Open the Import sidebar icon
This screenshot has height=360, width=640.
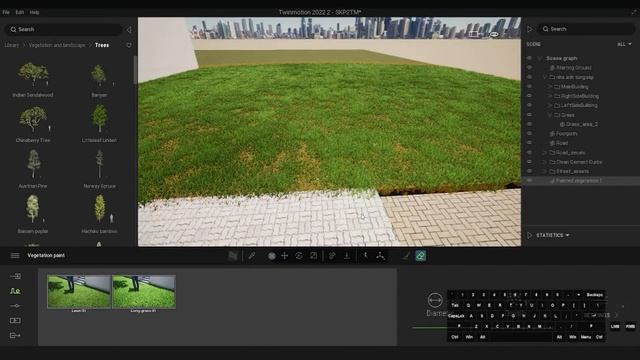point(15,276)
